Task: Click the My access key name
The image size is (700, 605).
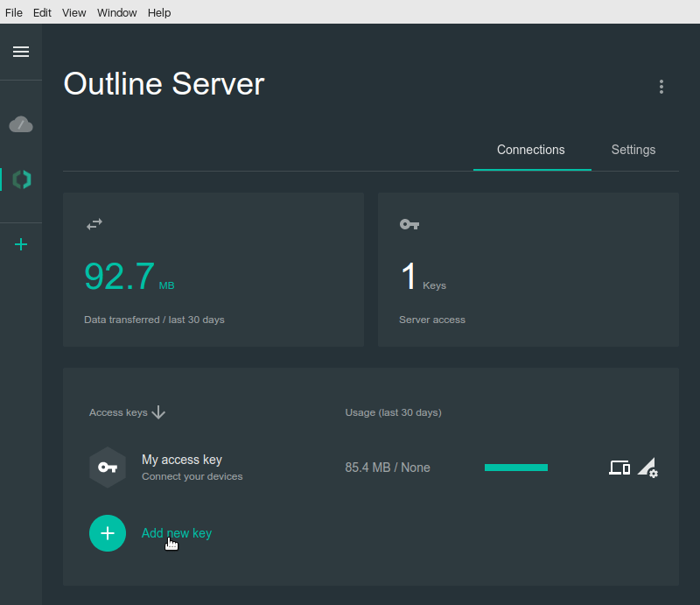Action: pos(182,460)
